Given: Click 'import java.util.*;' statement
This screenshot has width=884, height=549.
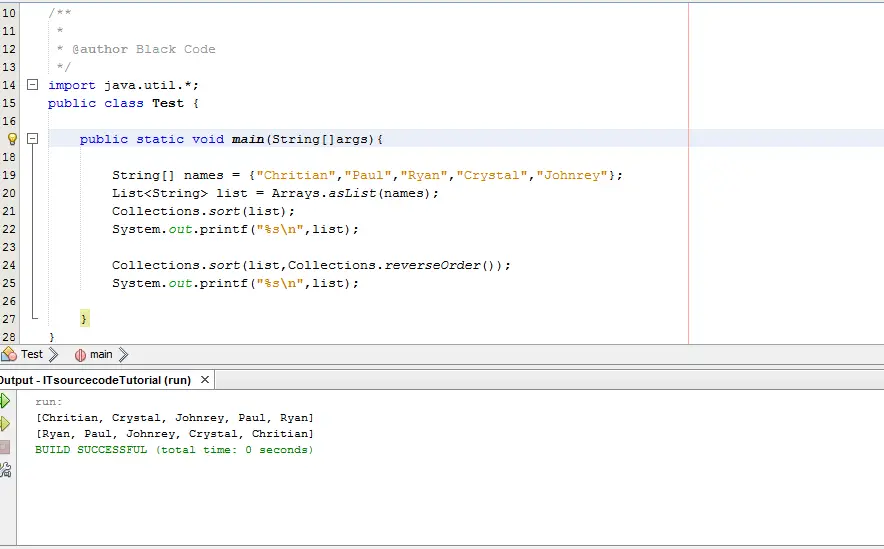Looking at the screenshot, I should [123, 85].
